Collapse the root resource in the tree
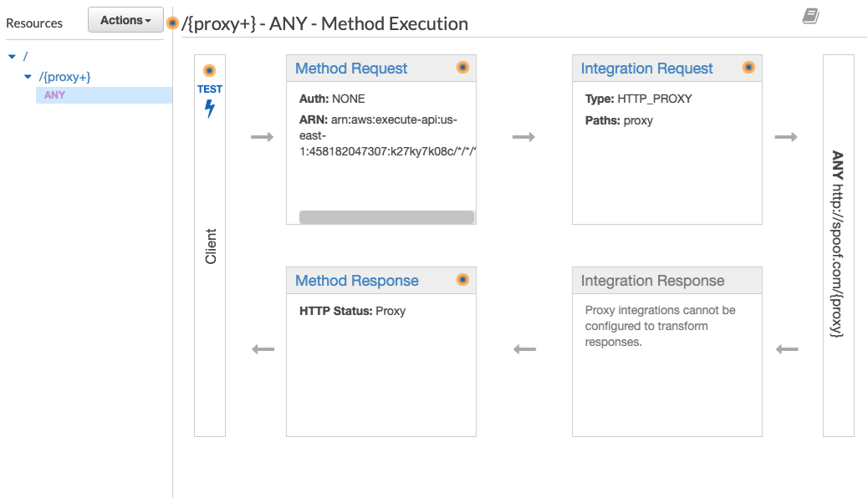This screenshot has width=868, height=498. 12,55
